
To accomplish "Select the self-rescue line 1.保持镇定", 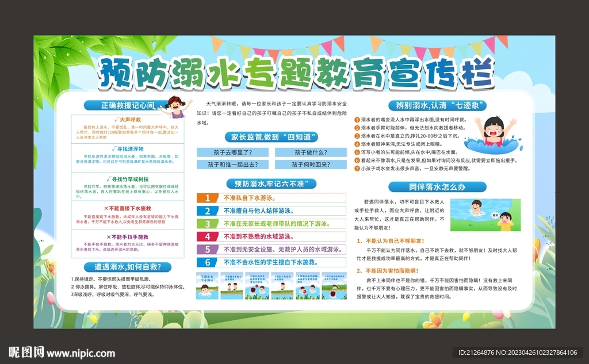I will pyautogui.click(x=110, y=279).
